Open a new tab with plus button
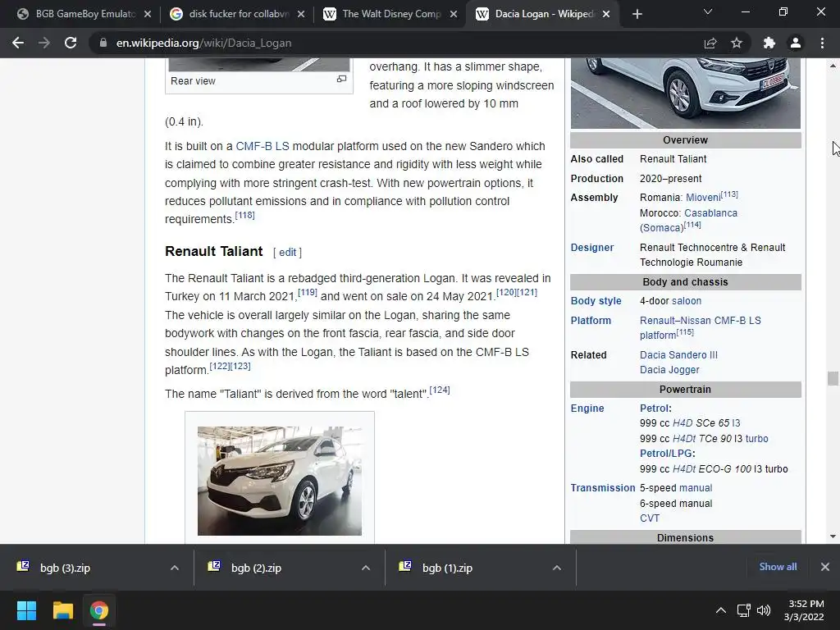Image resolution: width=840 pixels, height=630 pixels. 637,14
